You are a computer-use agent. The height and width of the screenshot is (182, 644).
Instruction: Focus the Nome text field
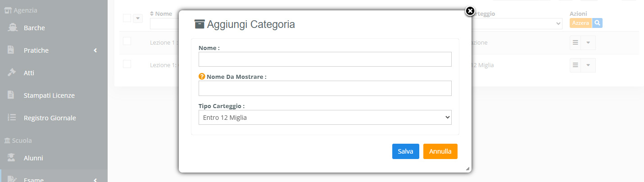click(x=325, y=59)
